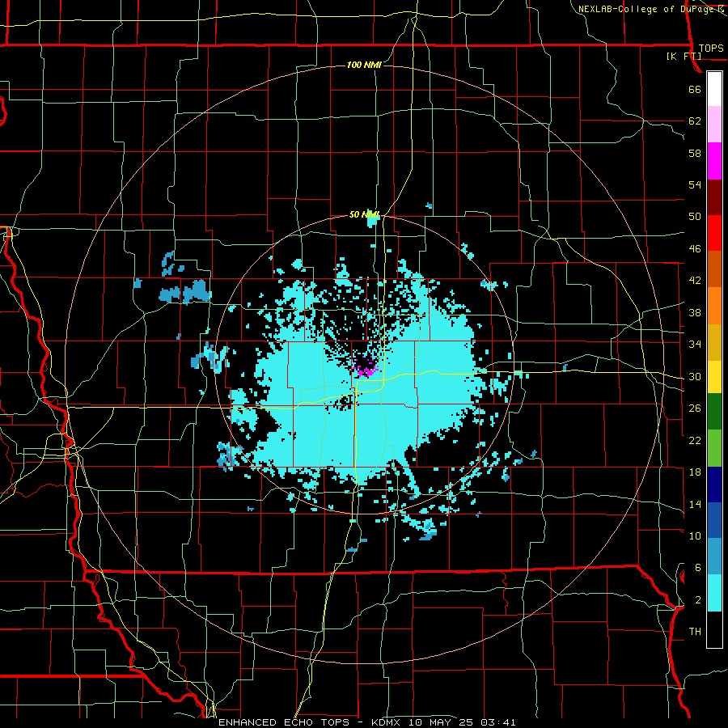
Task: Click the [K FT] units label
Action: pyautogui.click(x=684, y=56)
